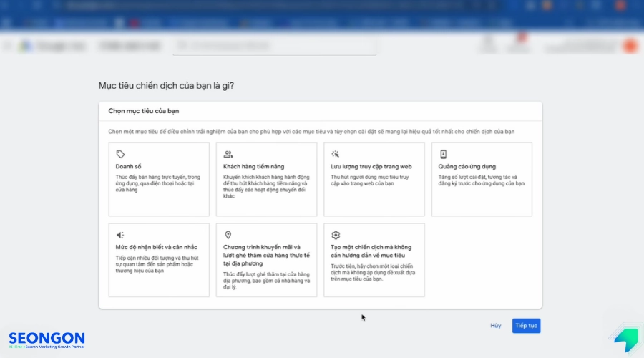Click the Chọn mục tiêu của bạn heading
This screenshot has width=644, height=358.
(144, 111)
